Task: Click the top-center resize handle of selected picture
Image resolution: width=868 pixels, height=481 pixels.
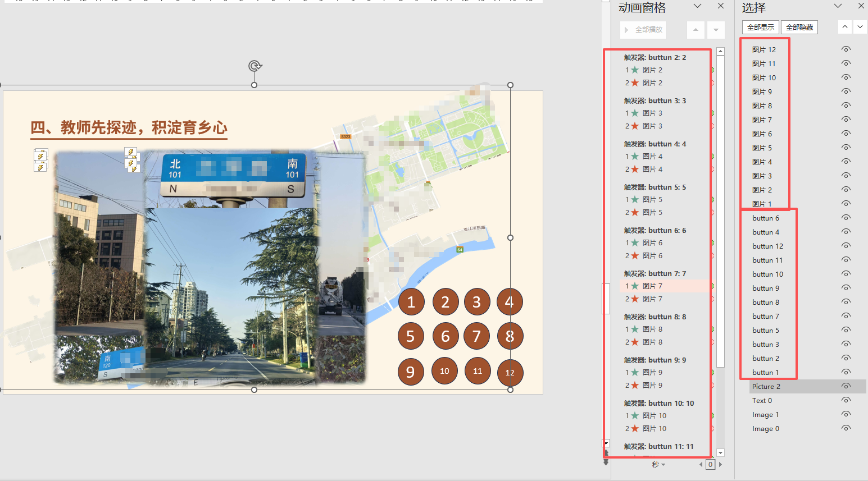Action: click(x=255, y=85)
